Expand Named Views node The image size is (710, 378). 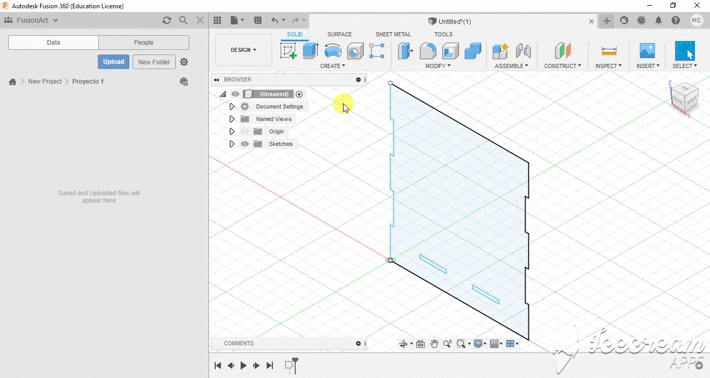point(232,119)
